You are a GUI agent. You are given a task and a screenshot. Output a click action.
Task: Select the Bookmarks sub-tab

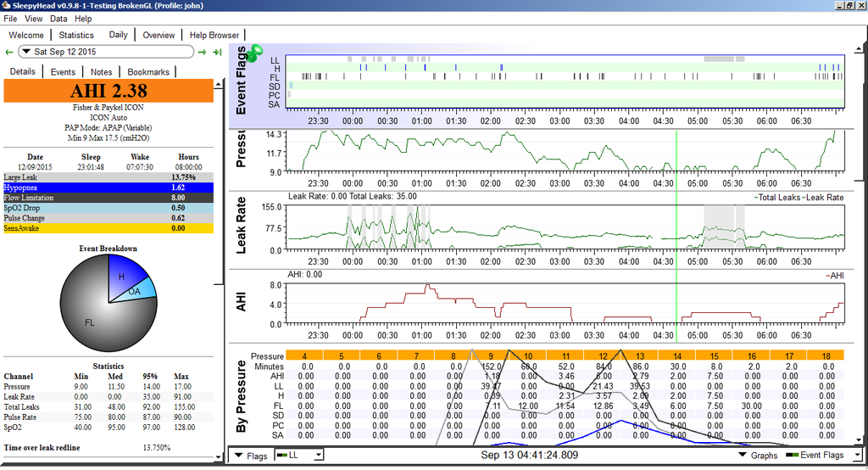[x=148, y=72]
